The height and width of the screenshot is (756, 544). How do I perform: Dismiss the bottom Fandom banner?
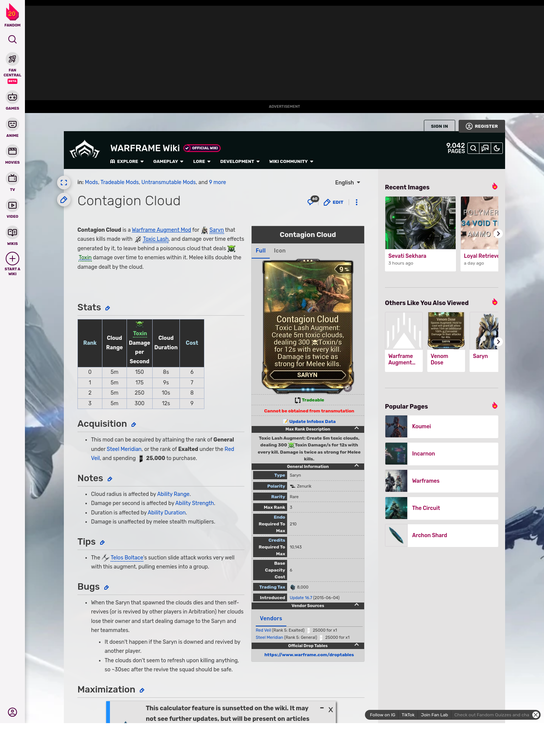[x=536, y=715]
